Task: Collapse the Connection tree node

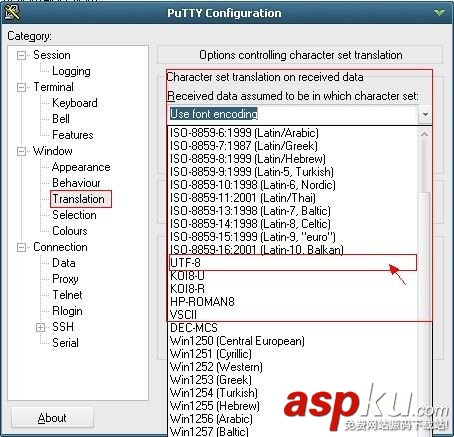Action: click(x=21, y=247)
